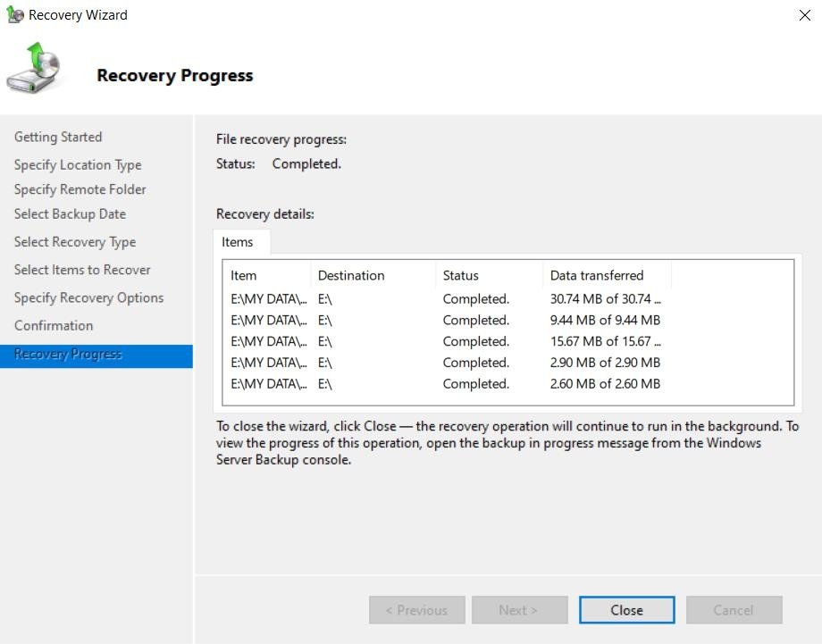This screenshot has height=644, width=822.
Task: Click the Select Recovery Type step
Action: pos(75,242)
